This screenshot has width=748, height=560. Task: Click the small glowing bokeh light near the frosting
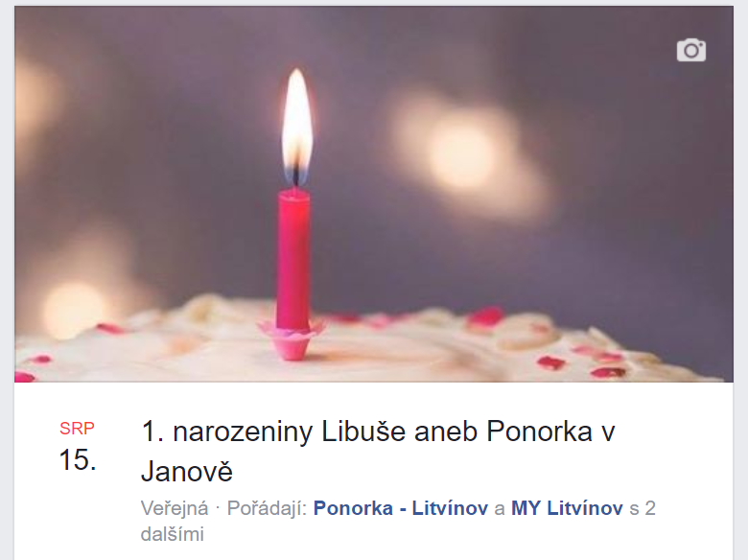click(73, 309)
